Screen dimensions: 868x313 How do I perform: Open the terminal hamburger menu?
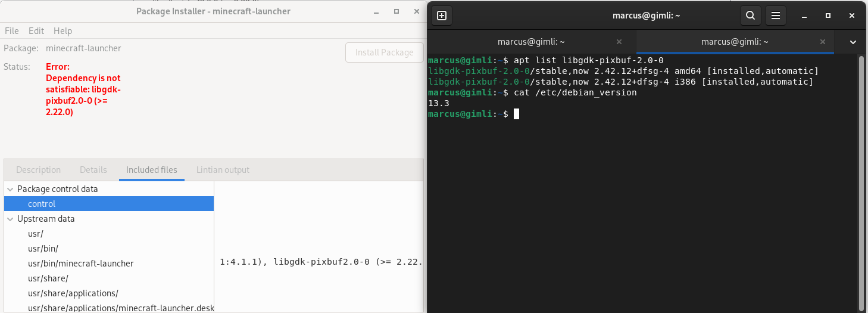(775, 16)
